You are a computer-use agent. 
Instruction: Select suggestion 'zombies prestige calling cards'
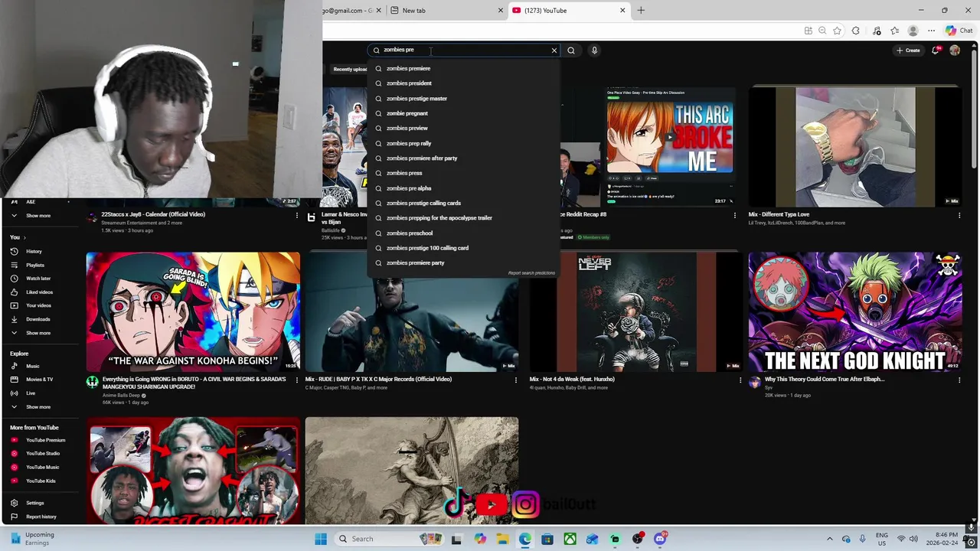(463, 203)
